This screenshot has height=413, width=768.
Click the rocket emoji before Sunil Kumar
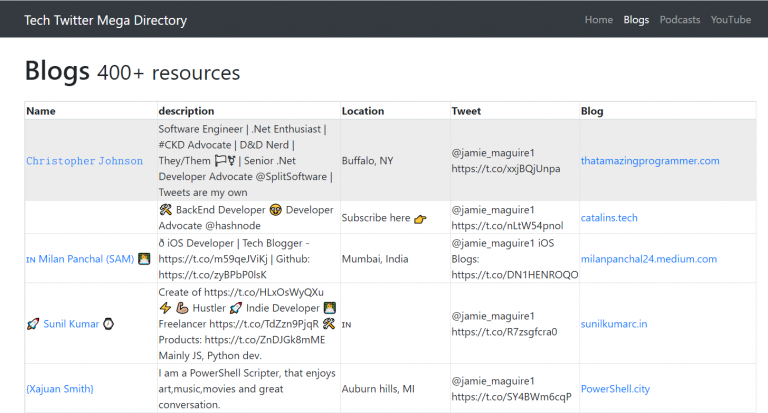tap(33, 324)
